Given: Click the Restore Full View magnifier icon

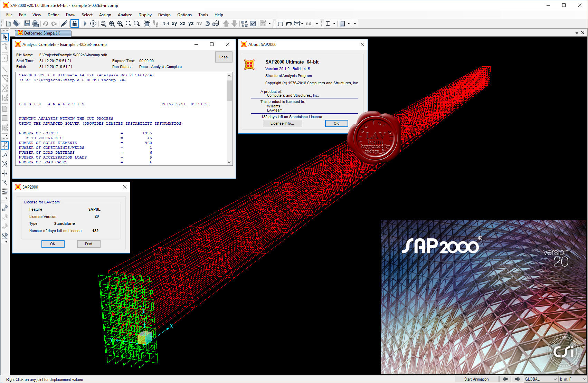Looking at the screenshot, I should coord(112,23).
